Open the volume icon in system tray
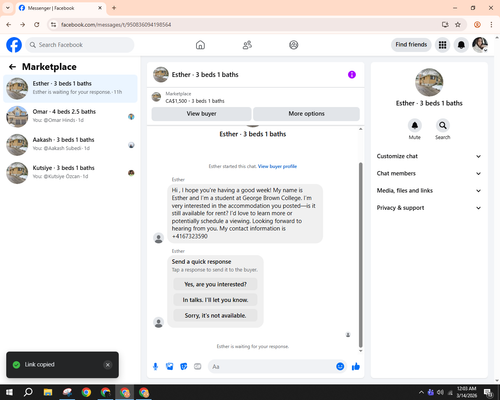This screenshot has height=400, width=500. tap(440, 392)
